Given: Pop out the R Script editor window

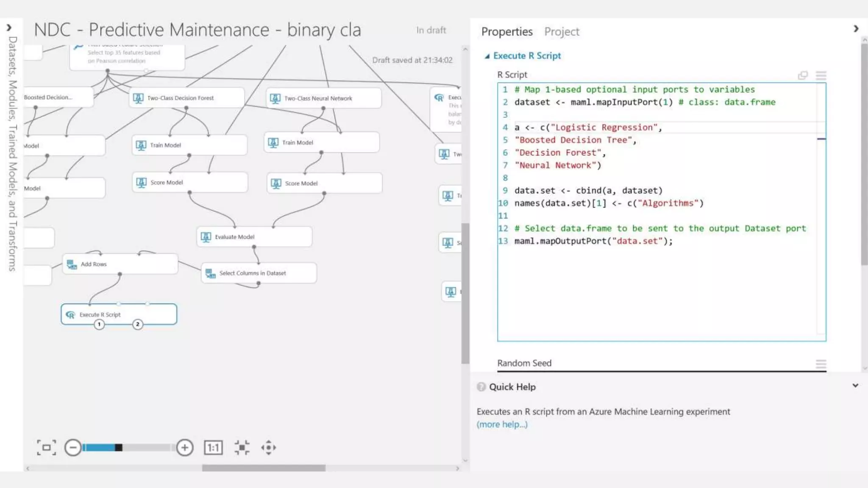Looking at the screenshot, I should click(x=802, y=75).
